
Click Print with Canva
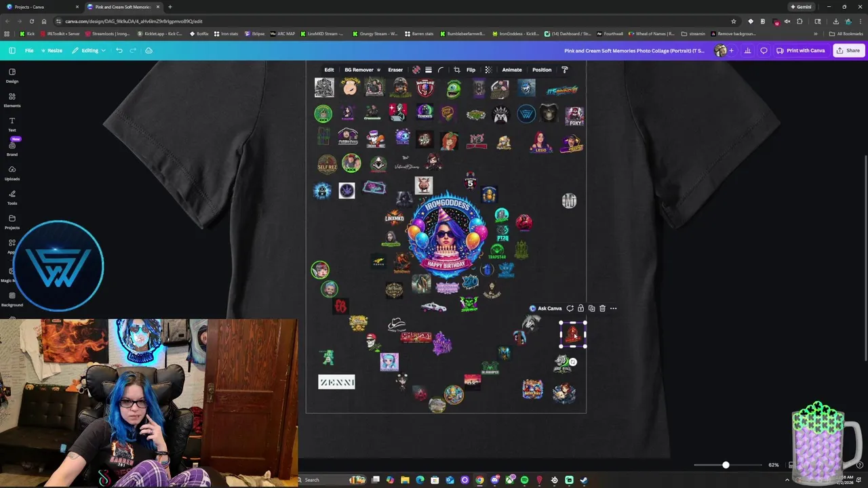coord(801,50)
